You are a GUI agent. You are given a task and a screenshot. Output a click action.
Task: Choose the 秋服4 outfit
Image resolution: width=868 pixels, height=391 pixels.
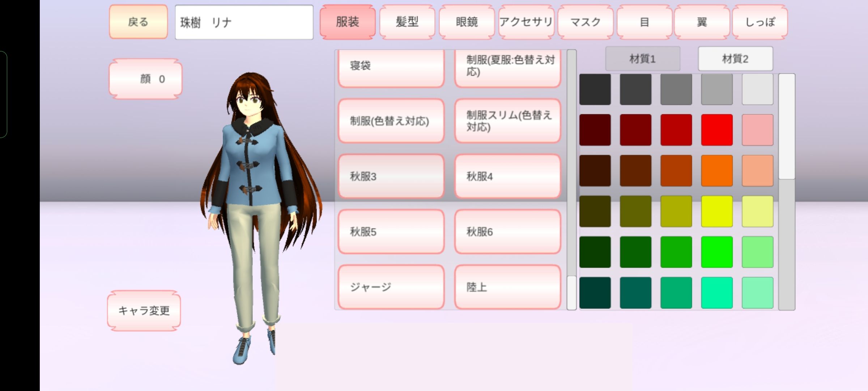[507, 176]
